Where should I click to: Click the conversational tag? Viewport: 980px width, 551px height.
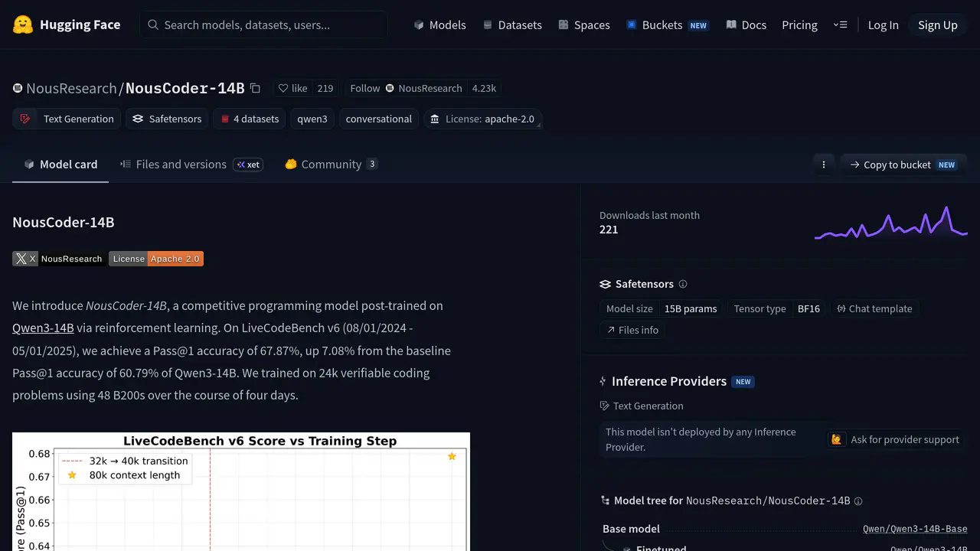[x=379, y=119]
